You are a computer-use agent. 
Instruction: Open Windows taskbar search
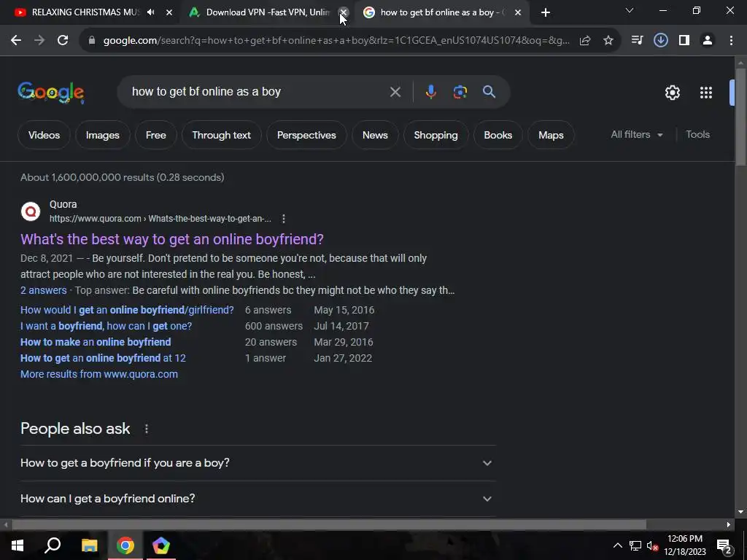click(53, 545)
